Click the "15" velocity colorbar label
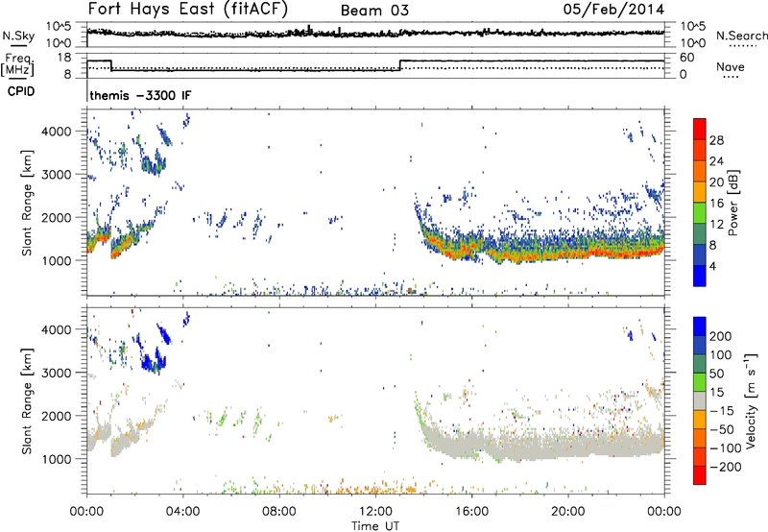The width and height of the screenshot is (768, 532). [x=716, y=392]
